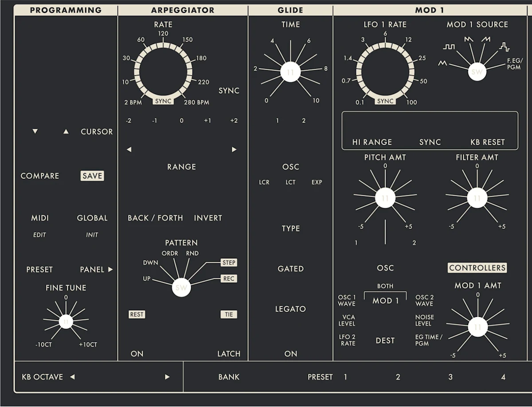
Task: Click the FINE TUNE knob
Action: 66,322
